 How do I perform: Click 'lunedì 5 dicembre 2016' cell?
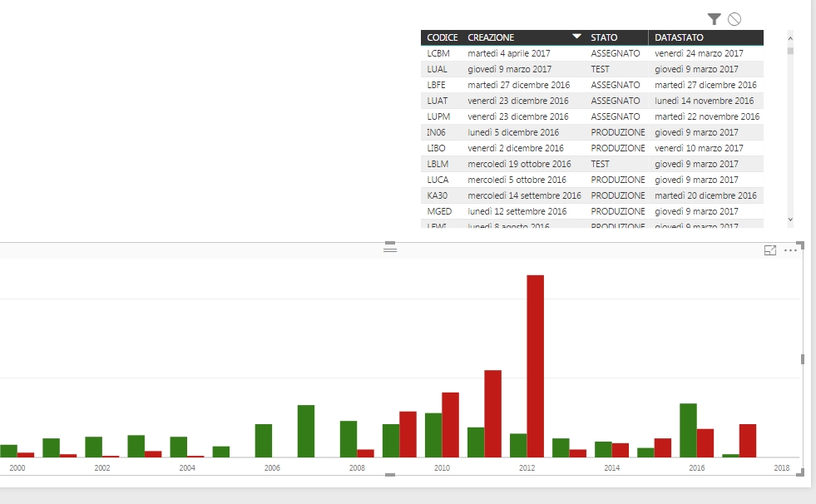(x=513, y=132)
